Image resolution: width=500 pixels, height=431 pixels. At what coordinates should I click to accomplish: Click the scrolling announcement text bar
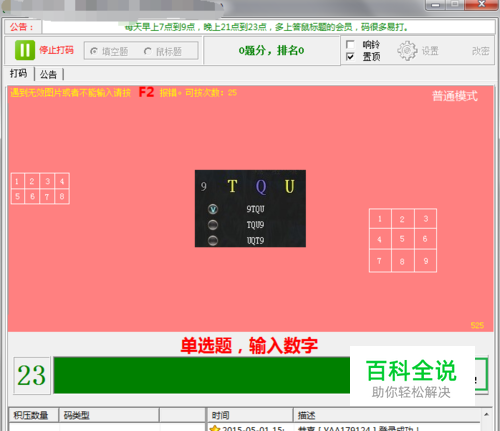click(268, 27)
